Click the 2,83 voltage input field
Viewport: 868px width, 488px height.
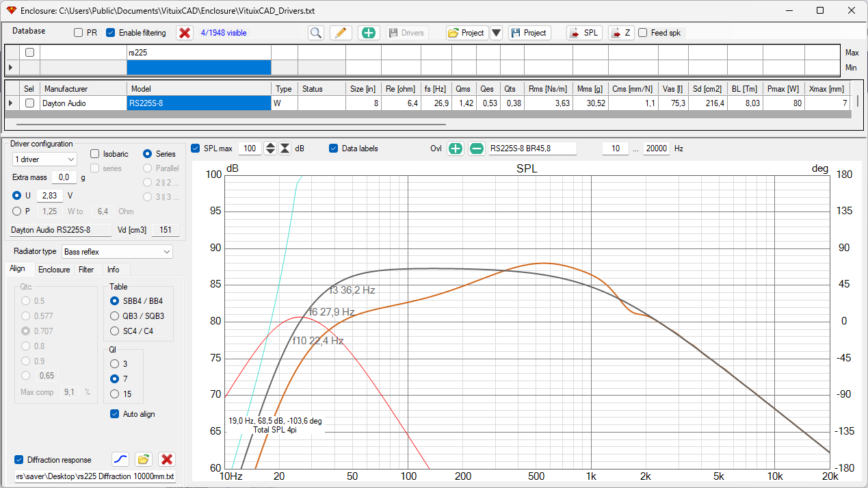pos(49,196)
